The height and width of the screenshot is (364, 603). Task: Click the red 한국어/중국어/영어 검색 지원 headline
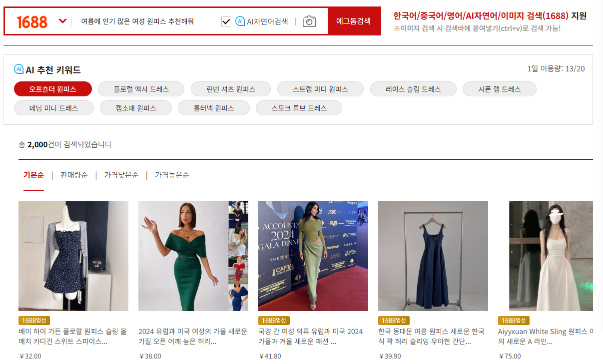click(490, 15)
